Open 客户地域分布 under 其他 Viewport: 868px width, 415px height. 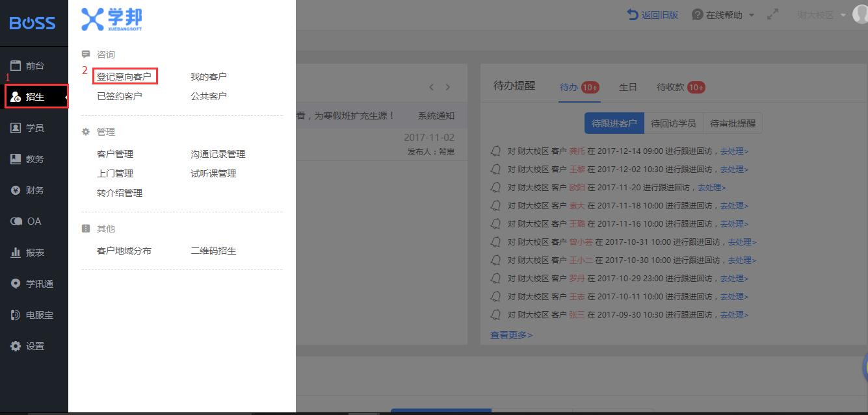pos(124,251)
